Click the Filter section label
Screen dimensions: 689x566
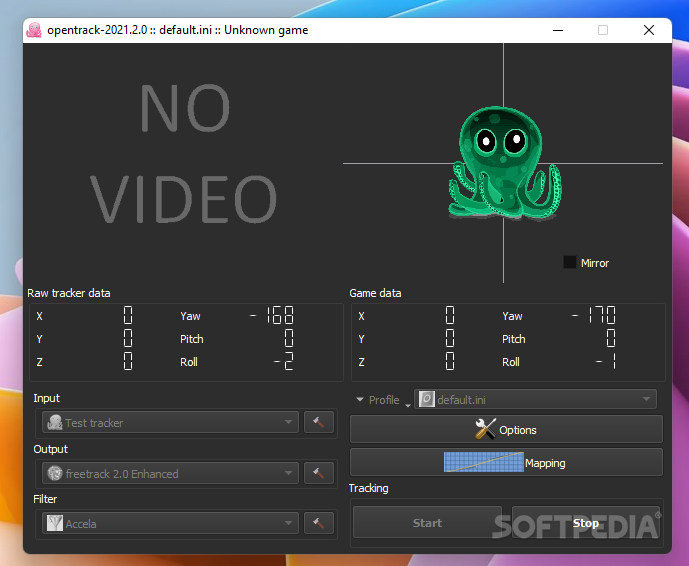click(x=45, y=499)
